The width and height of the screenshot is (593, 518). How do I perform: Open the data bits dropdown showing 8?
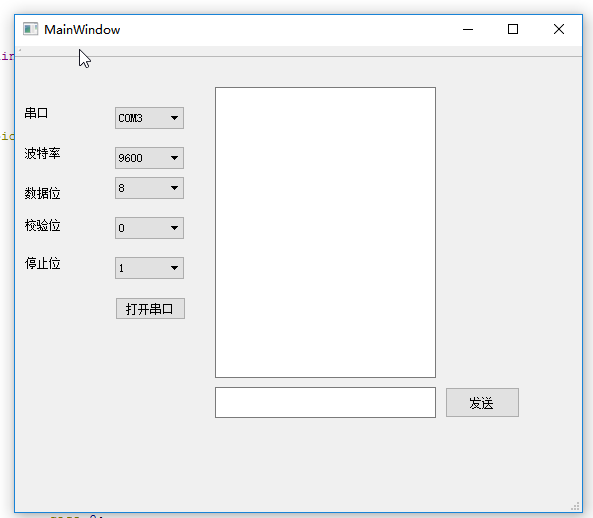tap(149, 188)
